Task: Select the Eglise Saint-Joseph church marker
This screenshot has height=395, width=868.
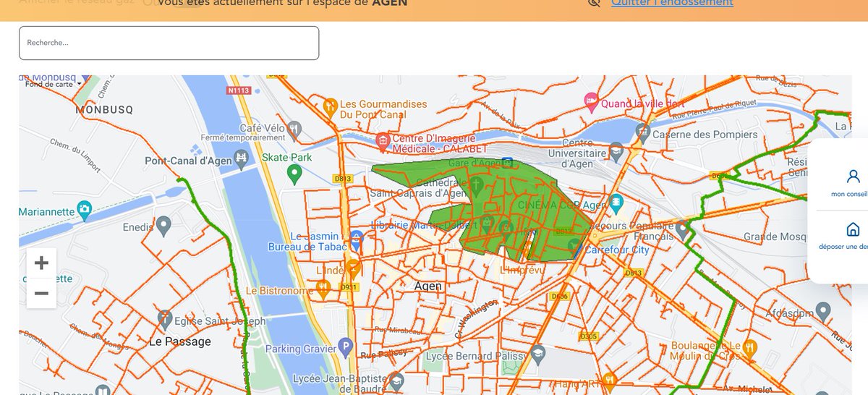Action: coord(165,318)
